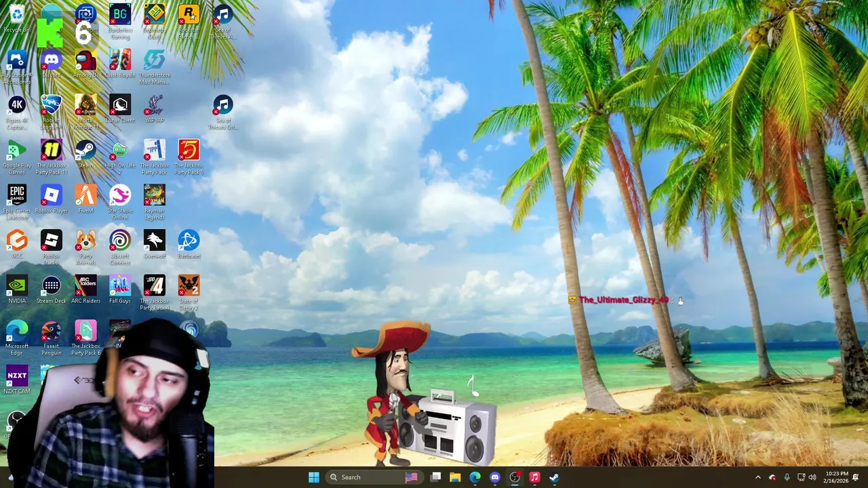The height and width of the screenshot is (488, 868).
Task: Launch Rockstar Games Launcher shortcut
Action: pos(189,22)
